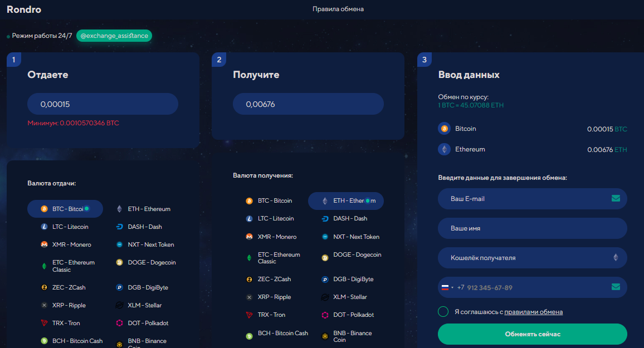Open the phone country flag dropdown
This screenshot has width=644, height=348.
pos(447,288)
